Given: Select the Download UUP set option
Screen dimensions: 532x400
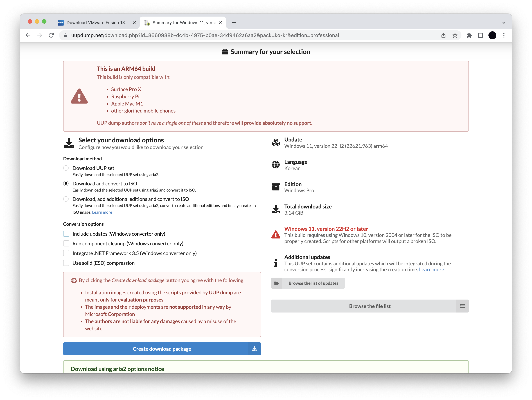Looking at the screenshot, I should 66,168.
